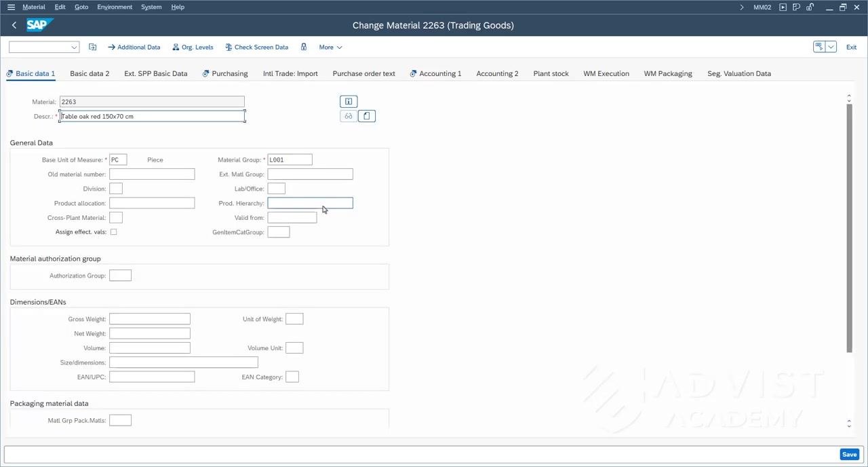868x467 pixels.
Task: Open the Edit menu
Action: [x=60, y=7]
